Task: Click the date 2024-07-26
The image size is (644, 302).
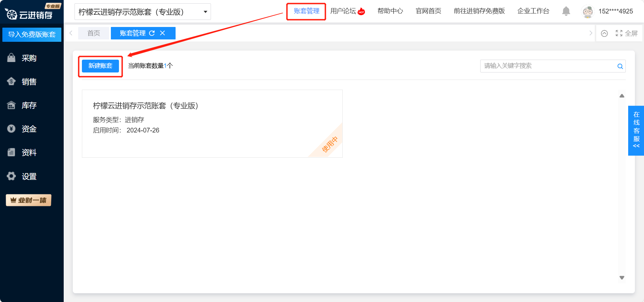Action: coord(143,130)
